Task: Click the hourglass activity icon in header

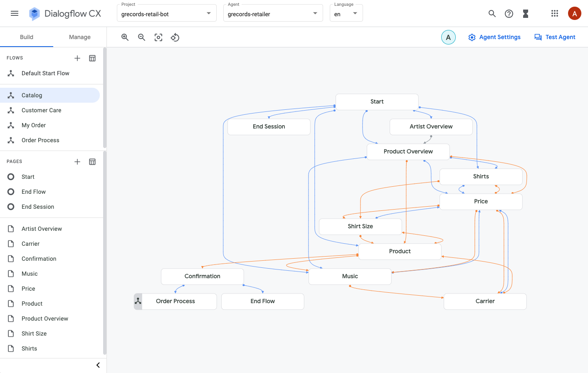Action: tap(525, 13)
